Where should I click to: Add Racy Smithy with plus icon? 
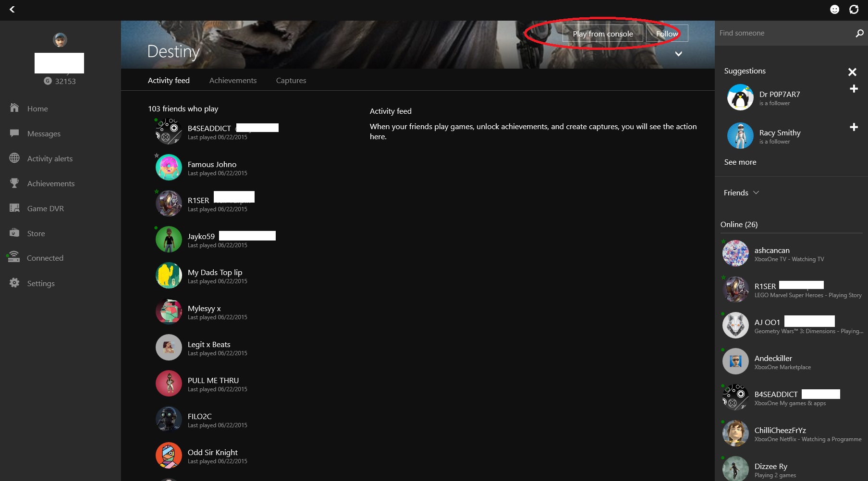854,127
